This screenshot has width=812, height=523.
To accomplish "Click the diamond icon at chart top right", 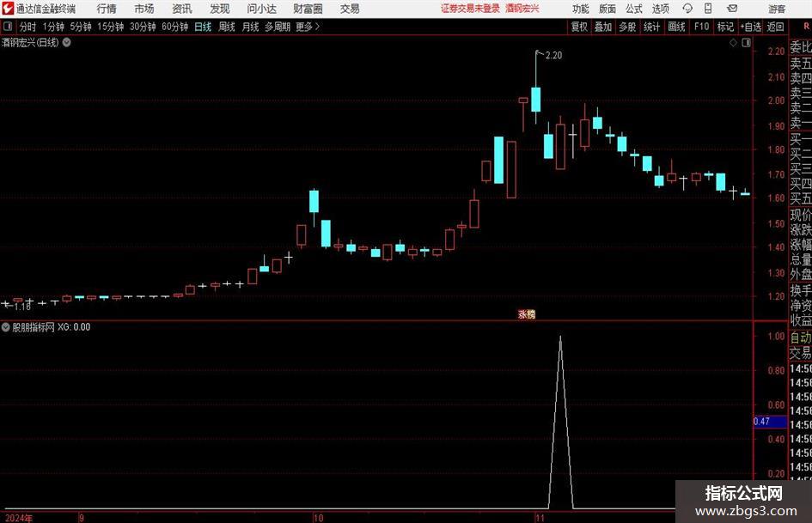I will 733,43.
